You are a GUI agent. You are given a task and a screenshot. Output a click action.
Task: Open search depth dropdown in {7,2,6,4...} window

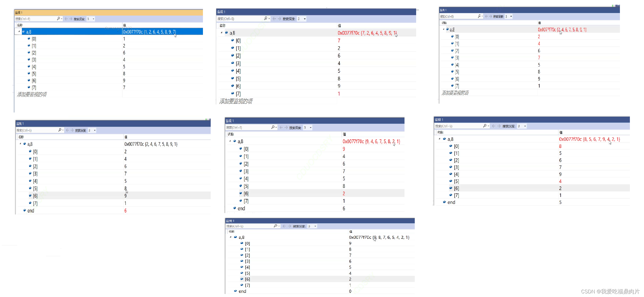coord(305,19)
